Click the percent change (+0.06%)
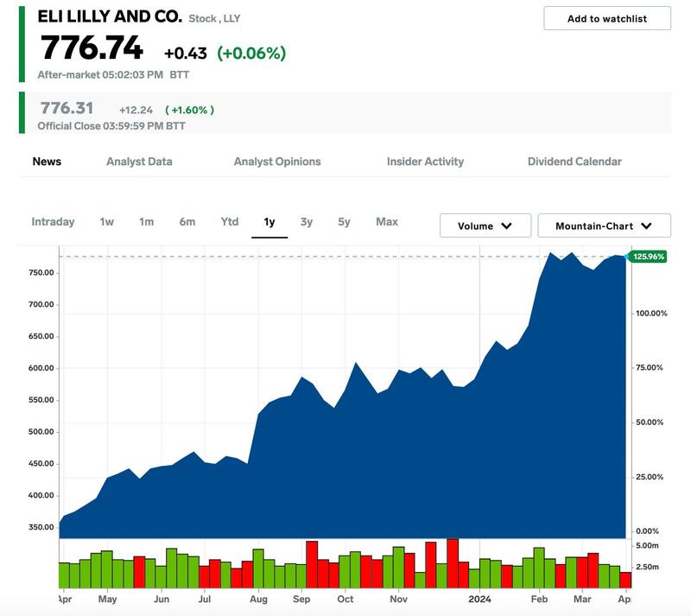Screen dimensions: 691x616 coord(251,54)
